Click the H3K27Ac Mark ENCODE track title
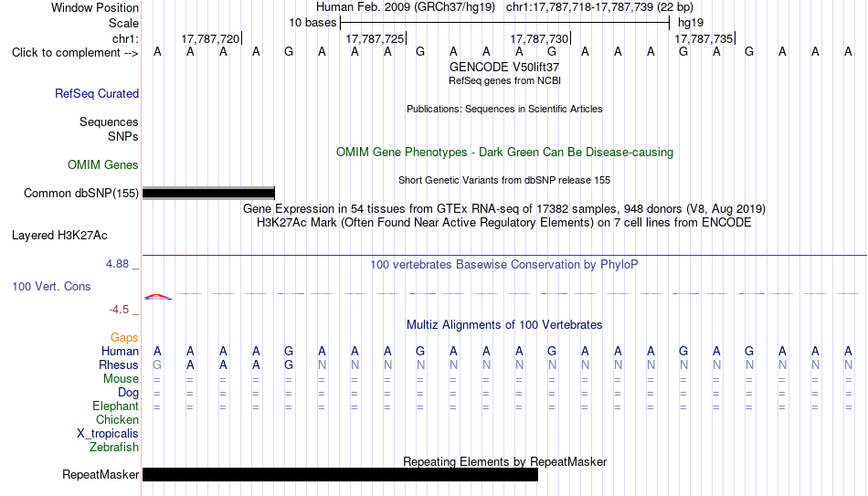 (x=504, y=223)
